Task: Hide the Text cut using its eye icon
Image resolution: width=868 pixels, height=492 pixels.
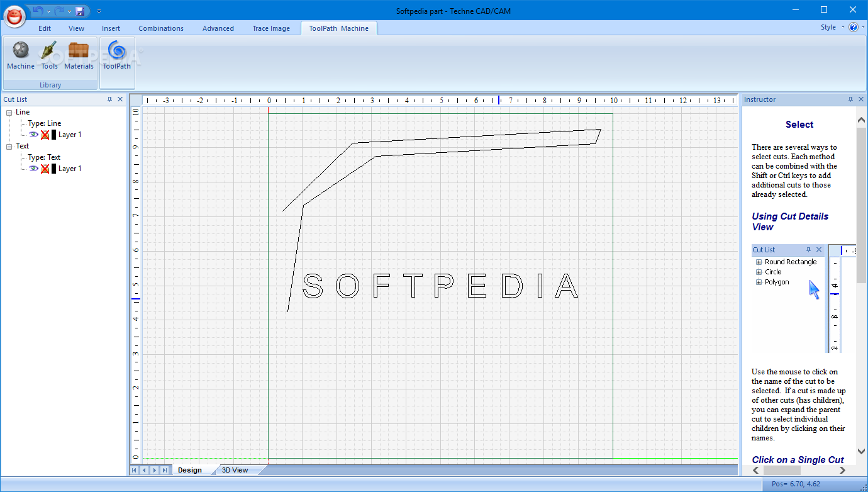Action: 33,169
